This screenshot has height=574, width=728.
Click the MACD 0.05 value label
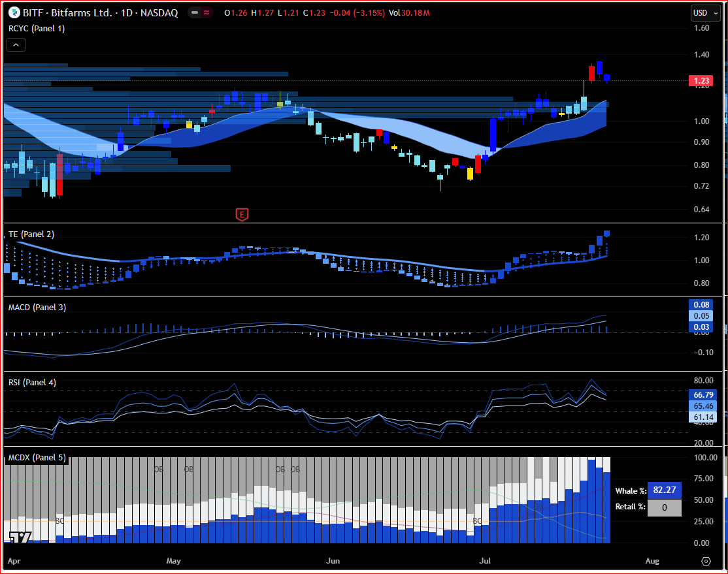(x=701, y=316)
